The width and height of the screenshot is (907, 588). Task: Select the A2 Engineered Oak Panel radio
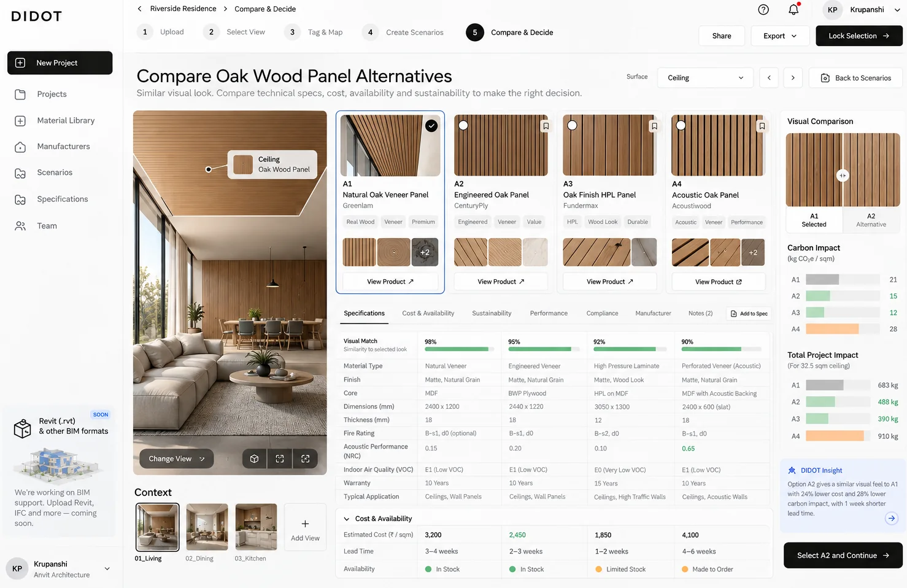pos(463,125)
